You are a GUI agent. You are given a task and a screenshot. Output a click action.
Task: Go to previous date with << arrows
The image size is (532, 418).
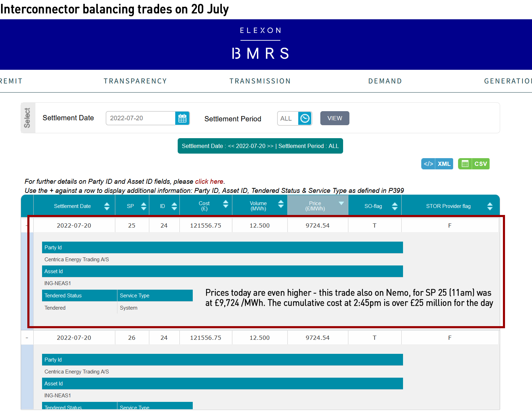point(231,146)
